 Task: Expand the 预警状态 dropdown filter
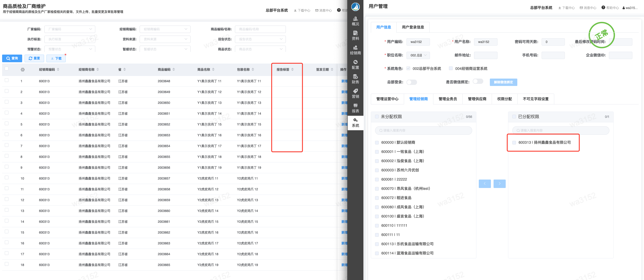(70, 49)
